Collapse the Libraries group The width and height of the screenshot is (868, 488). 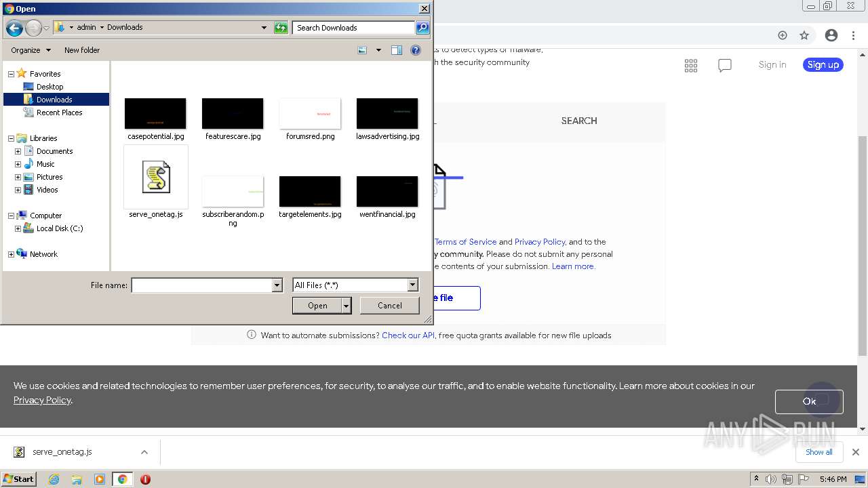(11, 138)
